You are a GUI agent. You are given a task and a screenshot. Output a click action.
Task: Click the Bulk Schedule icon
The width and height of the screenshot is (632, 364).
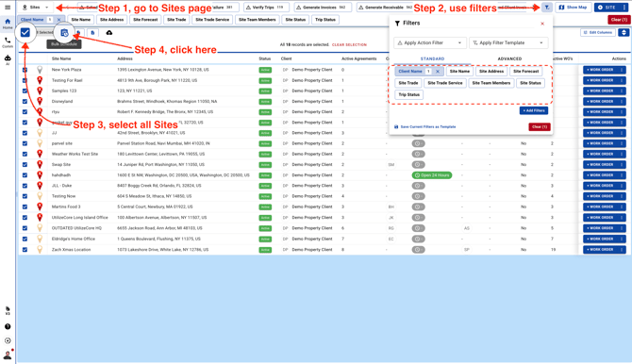pos(64,33)
